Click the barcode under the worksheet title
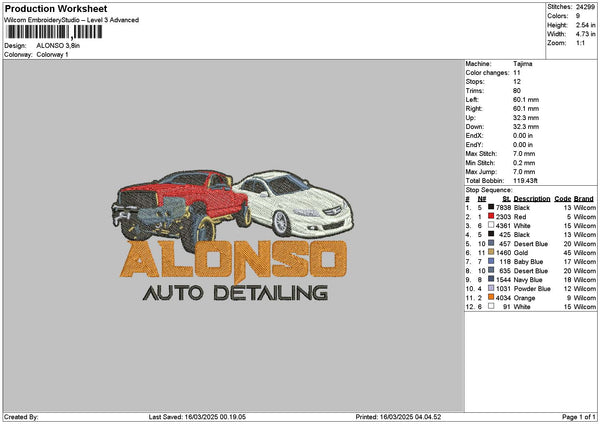 [55, 32]
